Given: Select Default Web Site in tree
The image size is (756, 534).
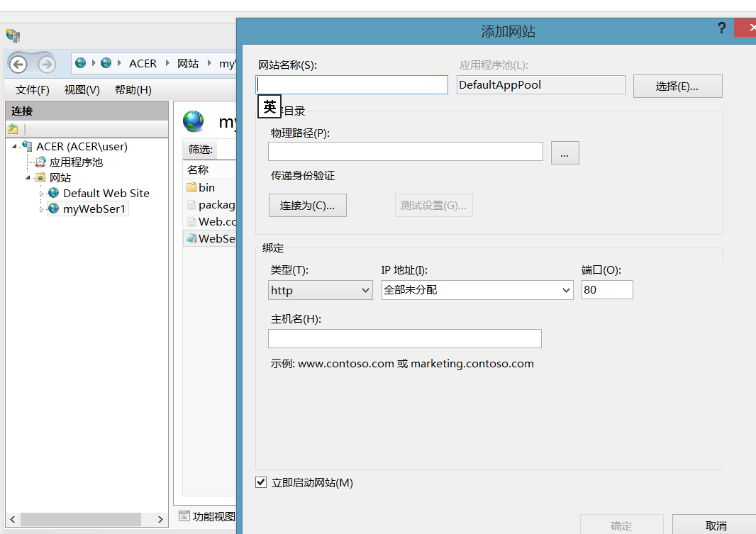Looking at the screenshot, I should point(106,194).
